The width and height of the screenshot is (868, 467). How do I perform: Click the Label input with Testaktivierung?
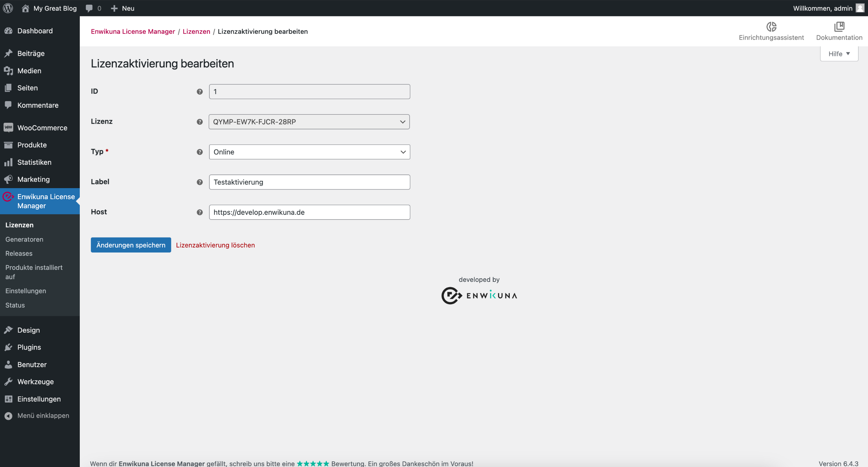pyautogui.click(x=309, y=182)
